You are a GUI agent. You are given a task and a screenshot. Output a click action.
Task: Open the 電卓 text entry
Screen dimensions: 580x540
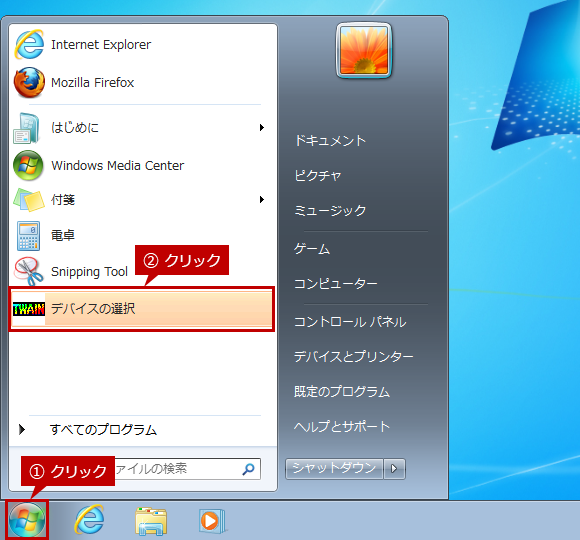click(63, 236)
